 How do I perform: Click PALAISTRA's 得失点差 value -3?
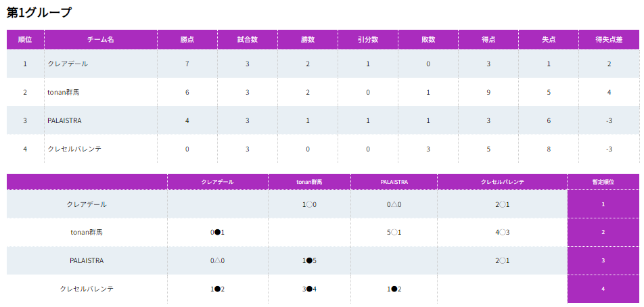click(609, 120)
